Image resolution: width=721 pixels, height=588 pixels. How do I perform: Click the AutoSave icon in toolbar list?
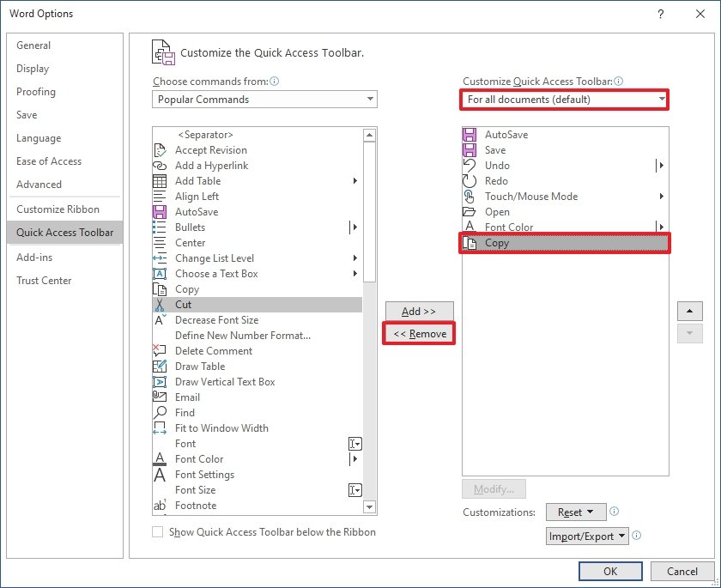[x=470, y=135]
